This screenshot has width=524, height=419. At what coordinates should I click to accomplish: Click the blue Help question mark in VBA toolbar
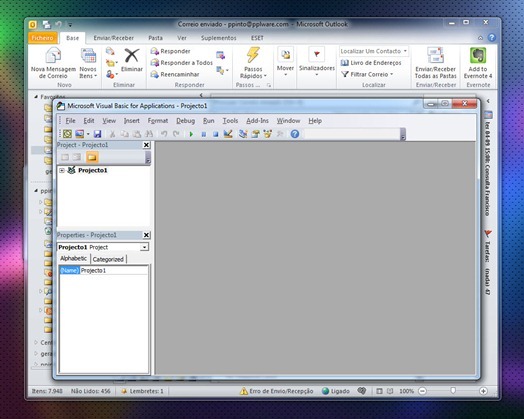[295, 134]
